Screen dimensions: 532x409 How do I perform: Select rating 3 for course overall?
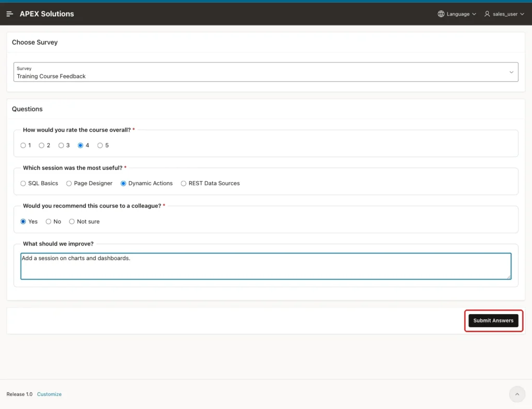(x=61, y=145)
